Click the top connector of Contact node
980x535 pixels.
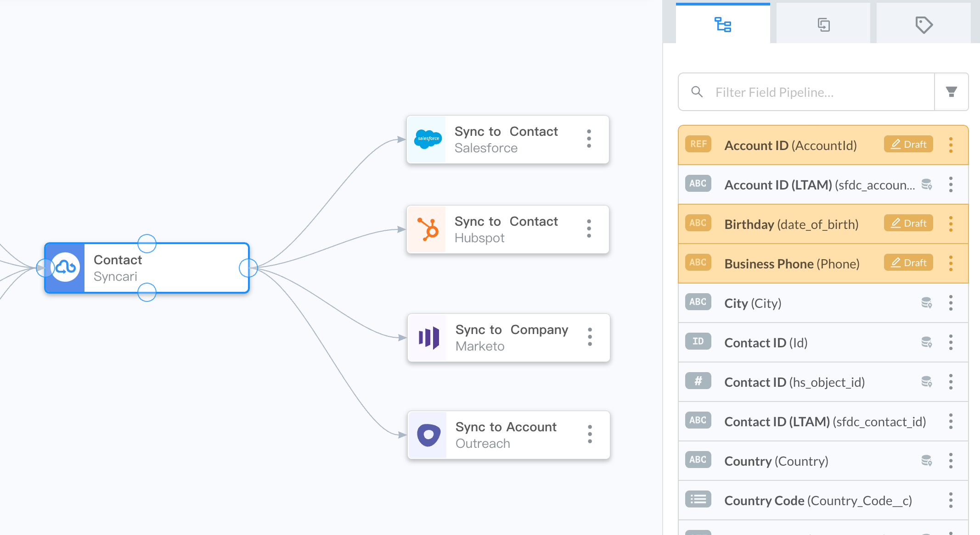click(x=147, y=244)
